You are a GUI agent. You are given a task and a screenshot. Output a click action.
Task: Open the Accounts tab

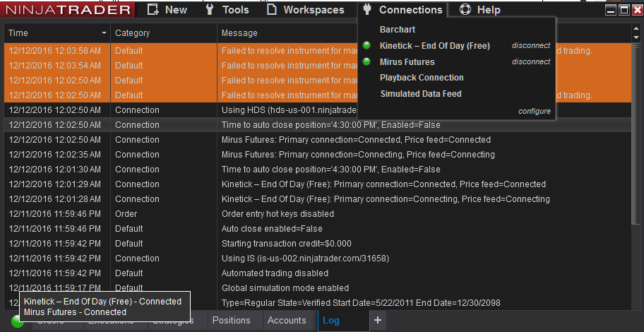[x=287, y=321]
